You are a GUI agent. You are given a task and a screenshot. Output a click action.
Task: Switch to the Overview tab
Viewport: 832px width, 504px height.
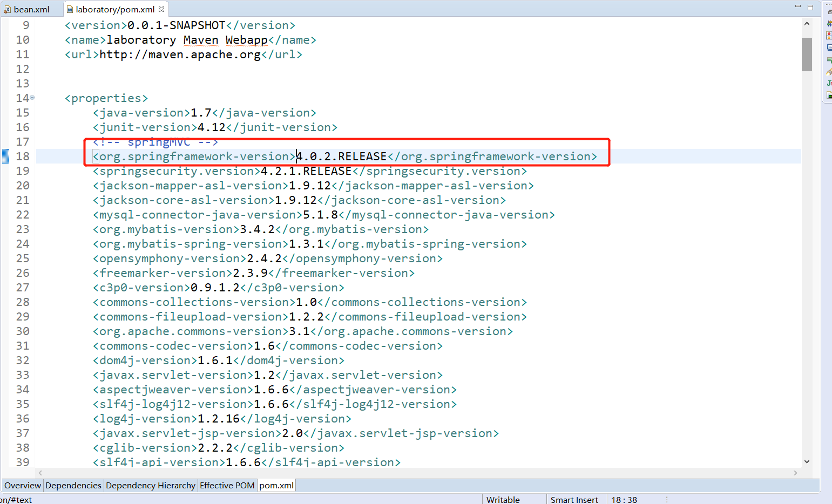coord(22,485)
